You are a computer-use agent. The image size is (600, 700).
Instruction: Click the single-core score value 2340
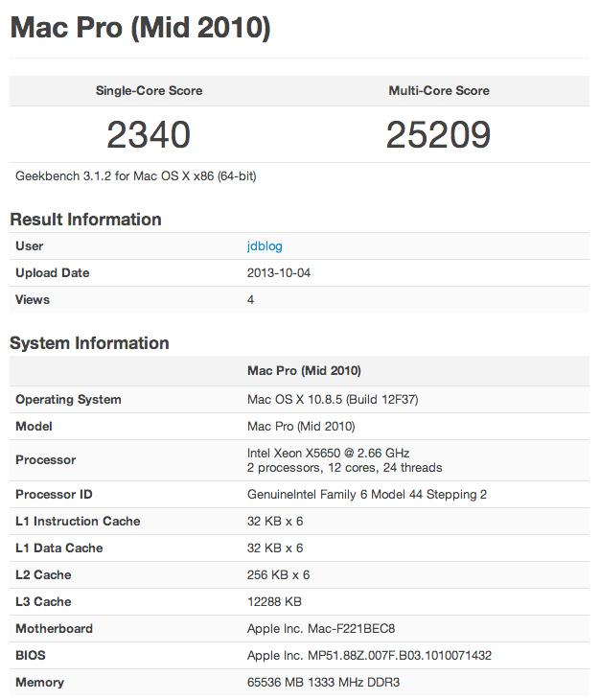pos(149,134)
